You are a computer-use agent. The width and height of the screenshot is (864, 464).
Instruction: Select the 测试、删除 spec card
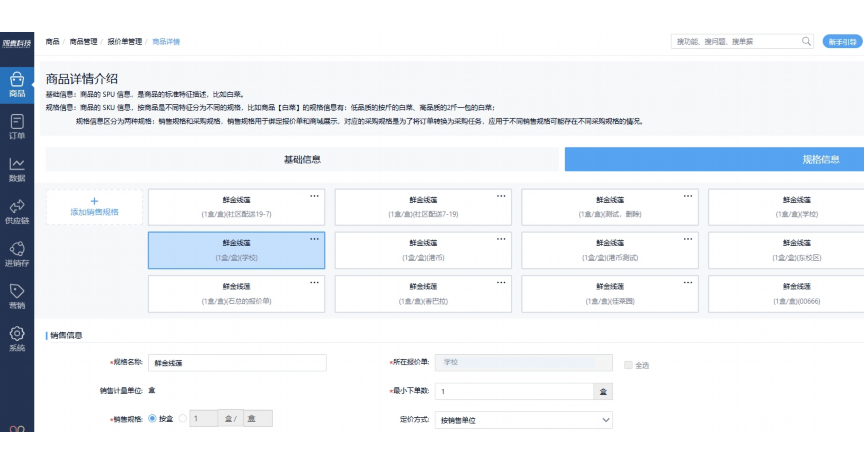pos(610,207)
